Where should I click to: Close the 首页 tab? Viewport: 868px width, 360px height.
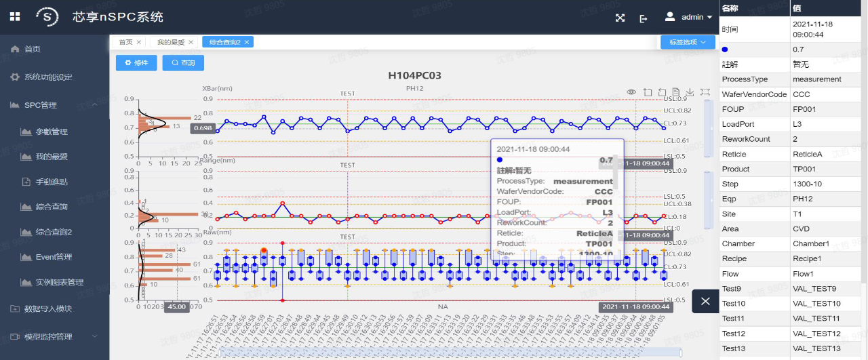139,42
